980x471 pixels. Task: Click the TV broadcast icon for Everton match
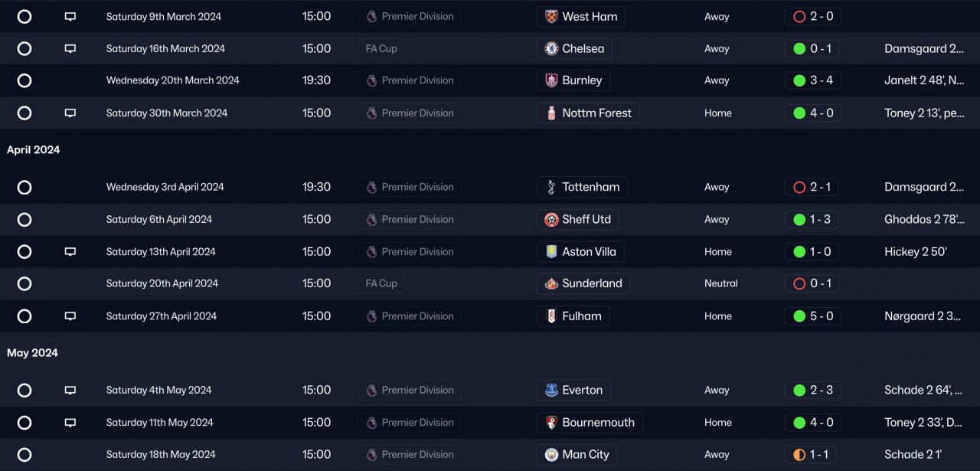[70, 390]
